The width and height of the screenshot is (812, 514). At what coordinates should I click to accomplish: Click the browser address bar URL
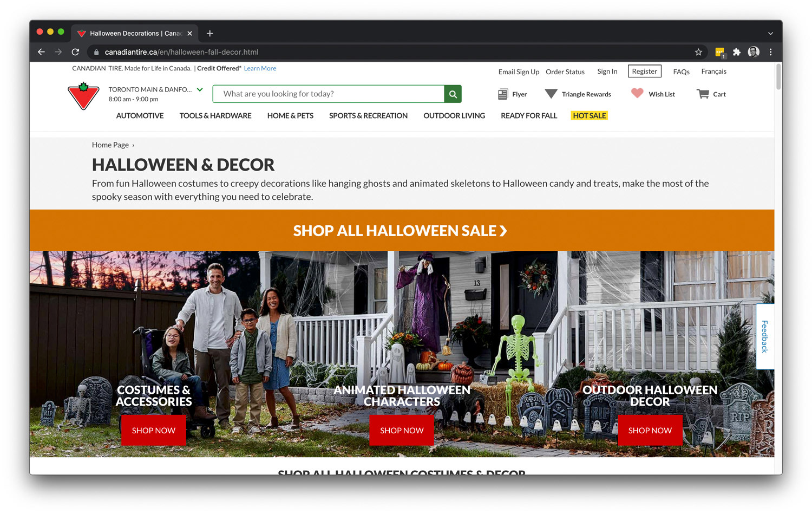pyautogui.click(x=181, y=52)
